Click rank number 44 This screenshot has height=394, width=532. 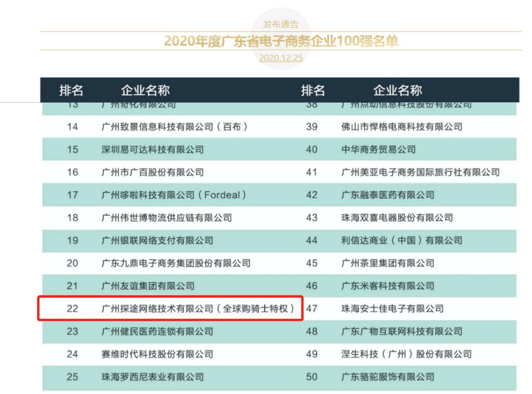pos(312,241)
